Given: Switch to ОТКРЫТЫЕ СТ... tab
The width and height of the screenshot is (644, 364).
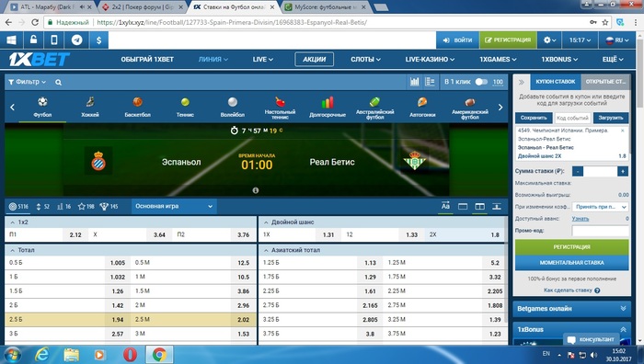Looking at the screenshot, I should pyautogui.click(x=605, y=82).
